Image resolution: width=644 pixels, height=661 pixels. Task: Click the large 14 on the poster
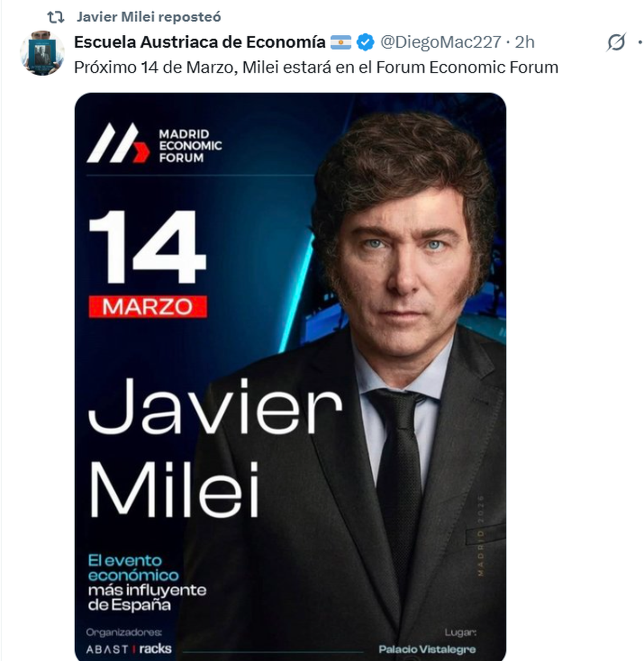click(x=147, y=247)
